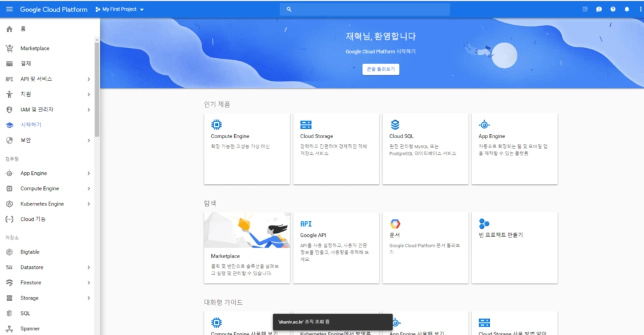Open the Google API explore card

tap(336, 248)
